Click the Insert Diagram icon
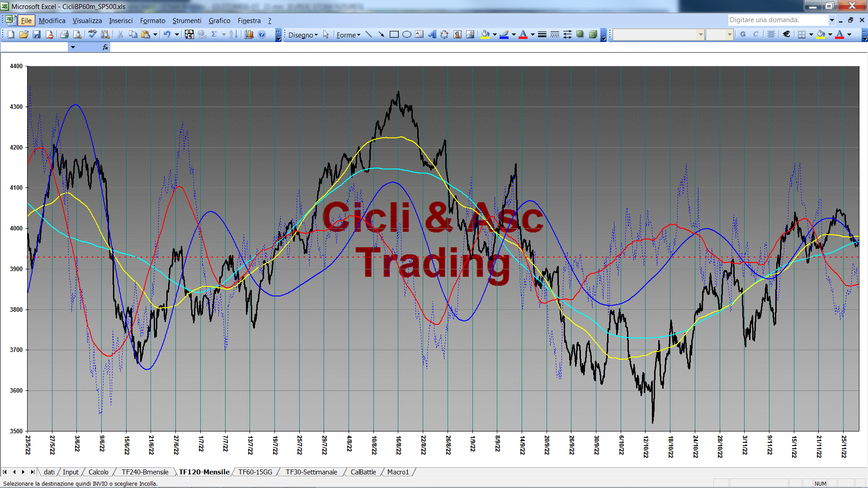 point(445,34)
